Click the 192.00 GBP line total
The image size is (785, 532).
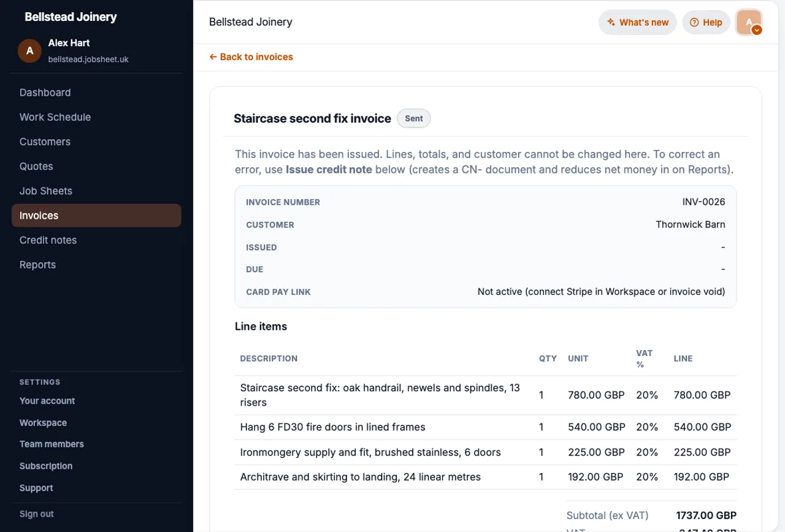point(701,477)
